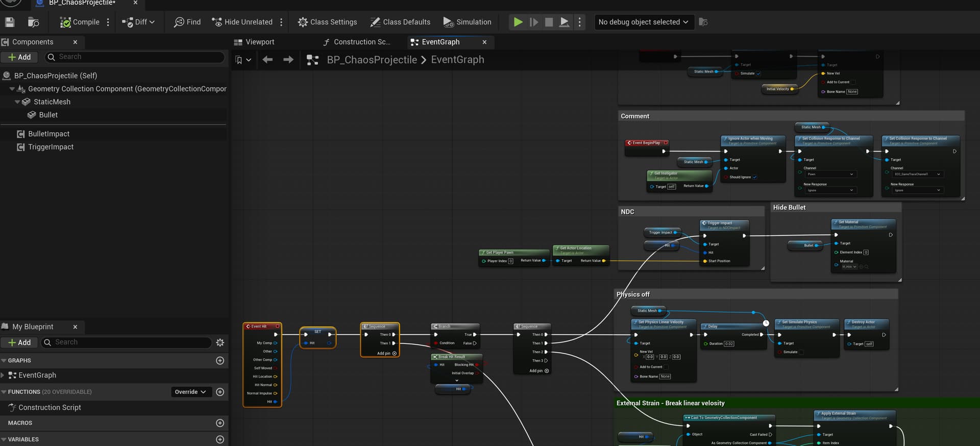Click the Stop simulation button
980x446 pixels.
(549, 22)
